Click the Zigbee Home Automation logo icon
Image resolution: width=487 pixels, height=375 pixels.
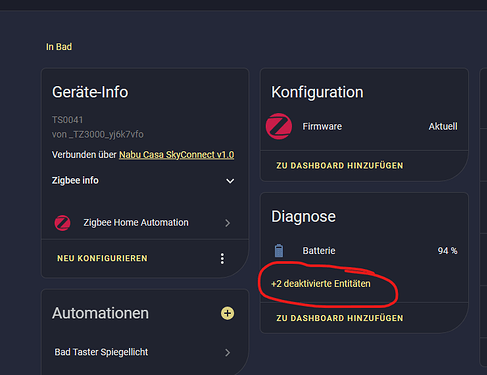coord(62,223)
